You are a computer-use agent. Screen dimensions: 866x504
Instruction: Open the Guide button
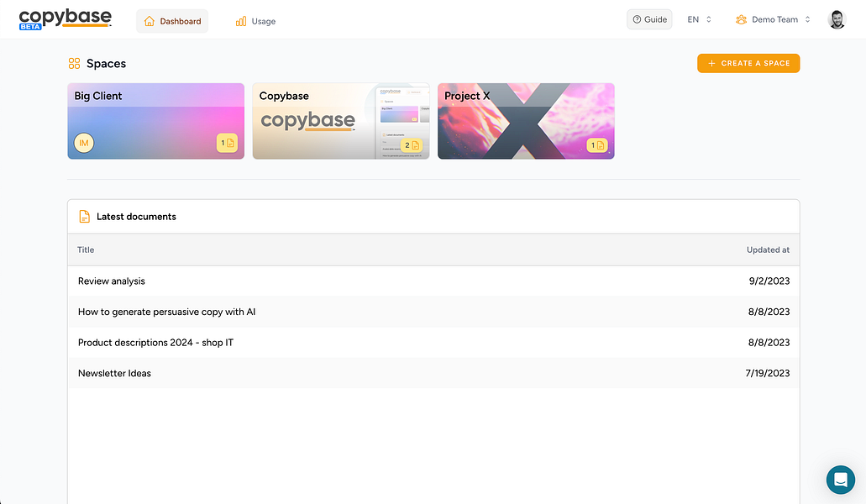pyautogui.click(x=648, y=18)
